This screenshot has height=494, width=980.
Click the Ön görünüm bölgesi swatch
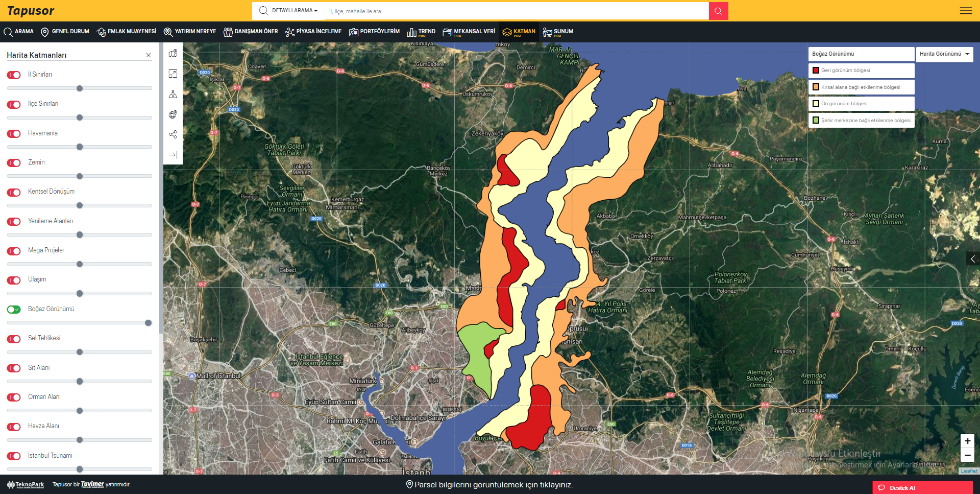coord(816,104)
